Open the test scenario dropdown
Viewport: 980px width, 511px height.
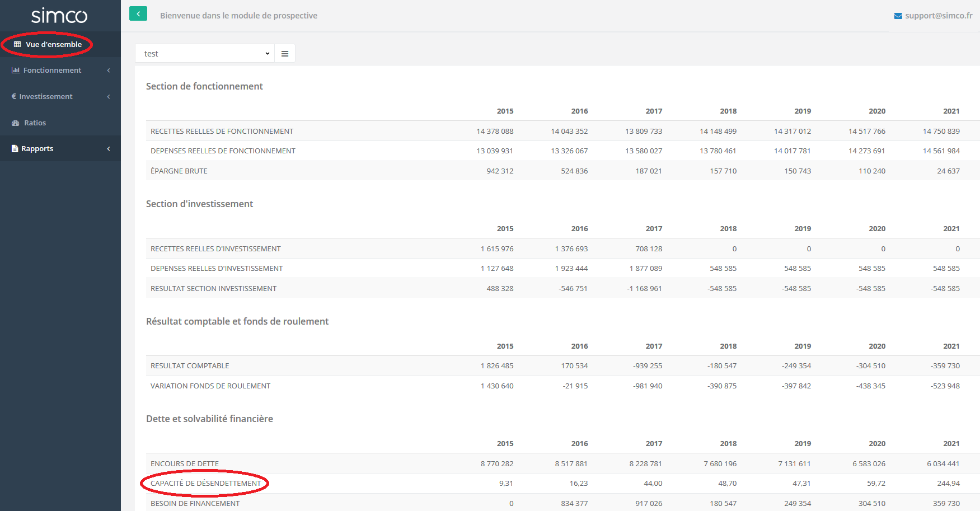pyautogui.click(x=205, y=54)
